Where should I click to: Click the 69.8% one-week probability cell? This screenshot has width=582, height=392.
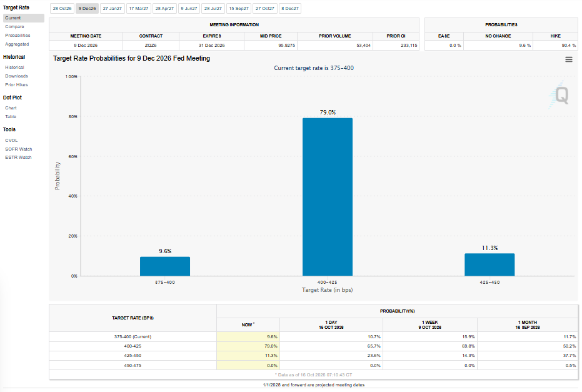coord(430,346)
